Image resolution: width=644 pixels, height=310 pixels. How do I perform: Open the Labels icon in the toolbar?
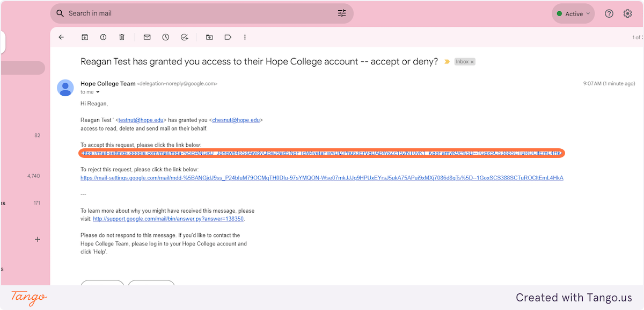[228, 37]
